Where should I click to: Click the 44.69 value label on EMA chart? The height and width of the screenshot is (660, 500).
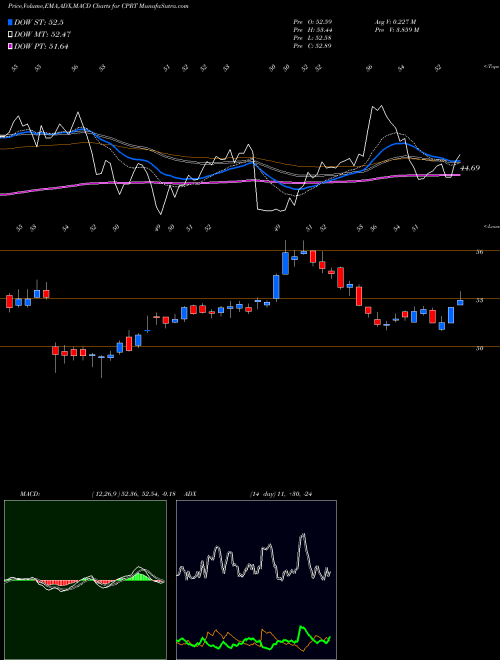(470, 168)
